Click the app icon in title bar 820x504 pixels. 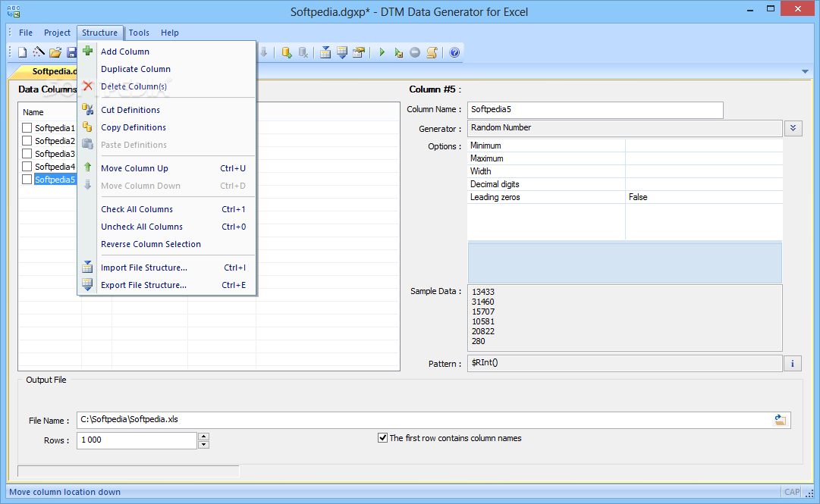(14, 11)
